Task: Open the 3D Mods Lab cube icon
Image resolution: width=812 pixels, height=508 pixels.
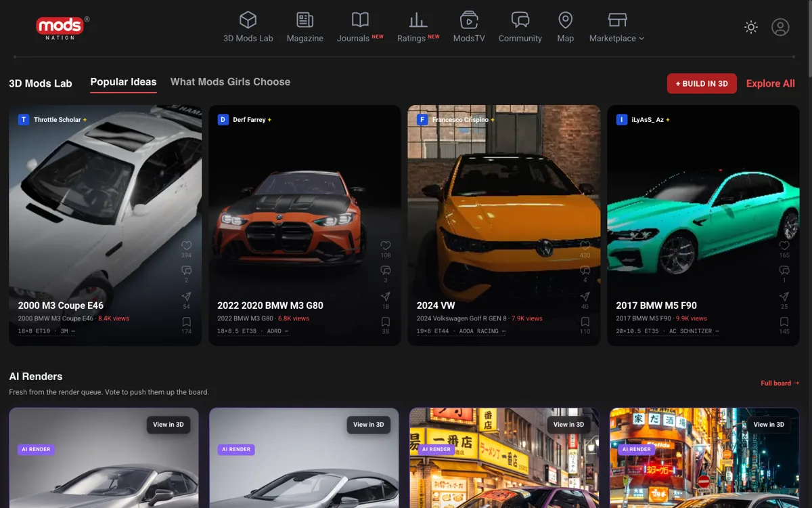Action: (248, 20)
